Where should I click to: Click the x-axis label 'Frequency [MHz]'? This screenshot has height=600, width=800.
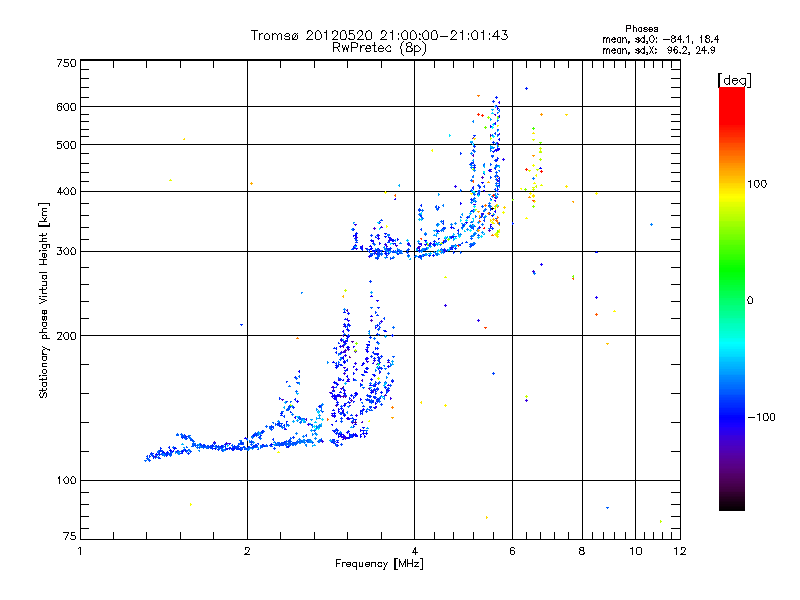tap(379, 564)
